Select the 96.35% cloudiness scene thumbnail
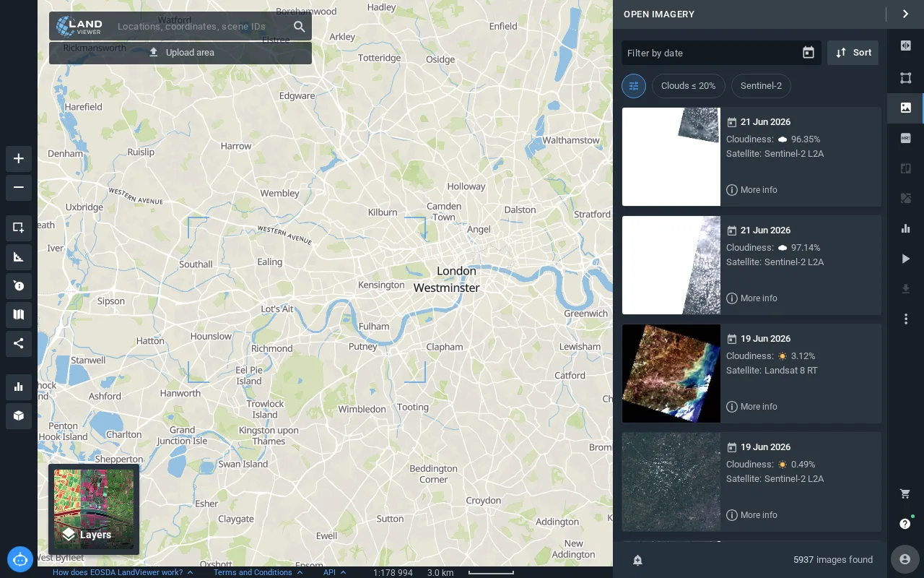924x578 pixels. coord(671,157)
